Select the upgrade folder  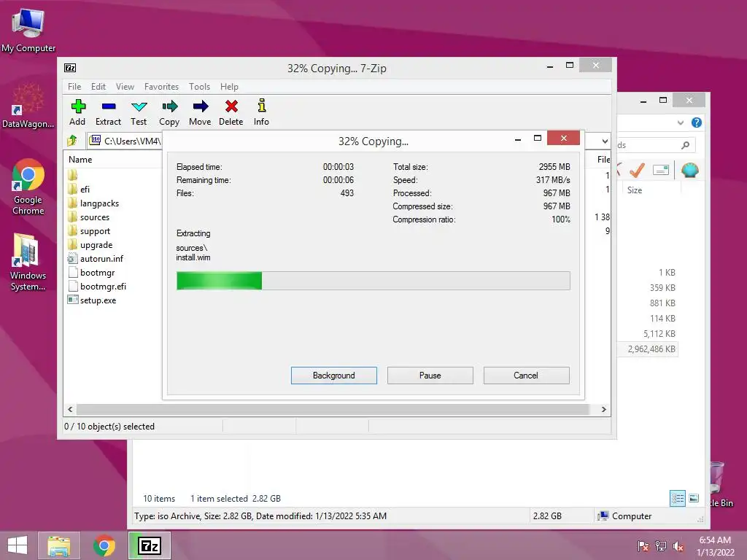coord(96,245)
